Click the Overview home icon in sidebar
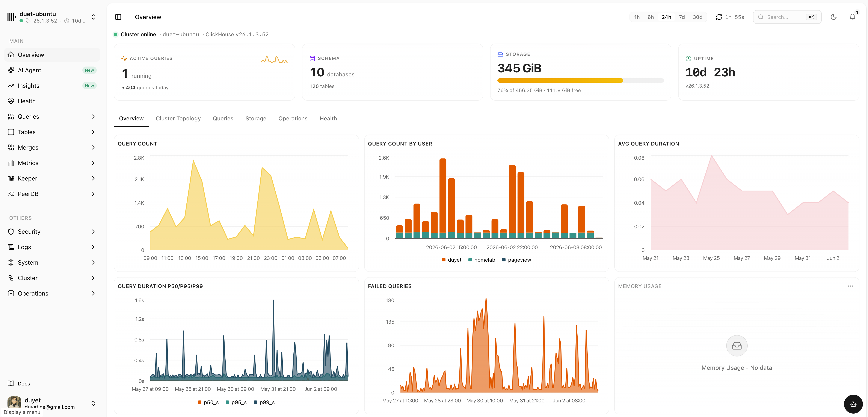 pyautogui.click(x=11, y=55)
